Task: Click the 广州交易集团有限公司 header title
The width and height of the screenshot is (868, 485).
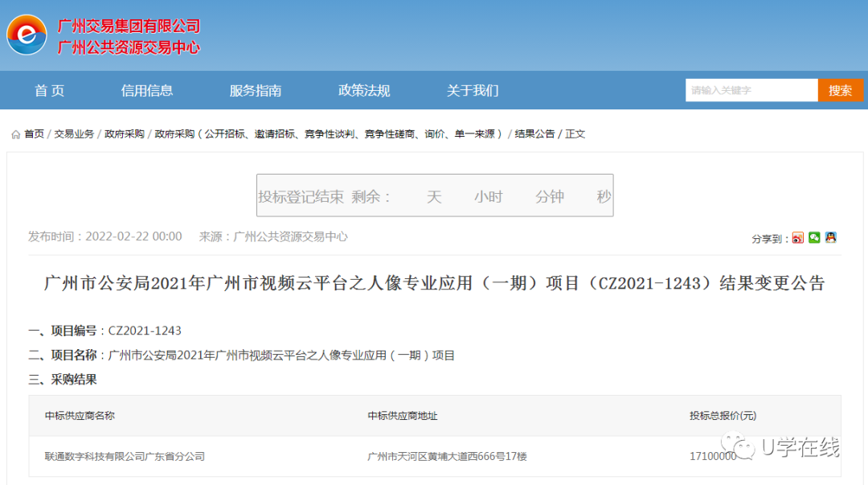Action: point(129,26)
